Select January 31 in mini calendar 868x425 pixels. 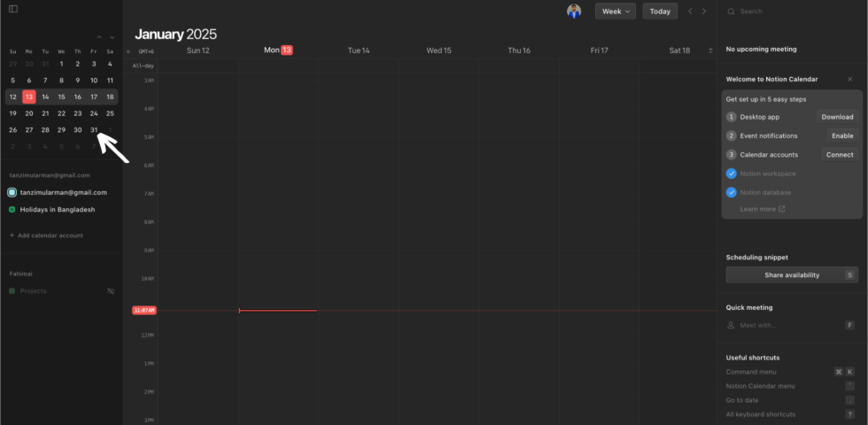tap(94, 130)
